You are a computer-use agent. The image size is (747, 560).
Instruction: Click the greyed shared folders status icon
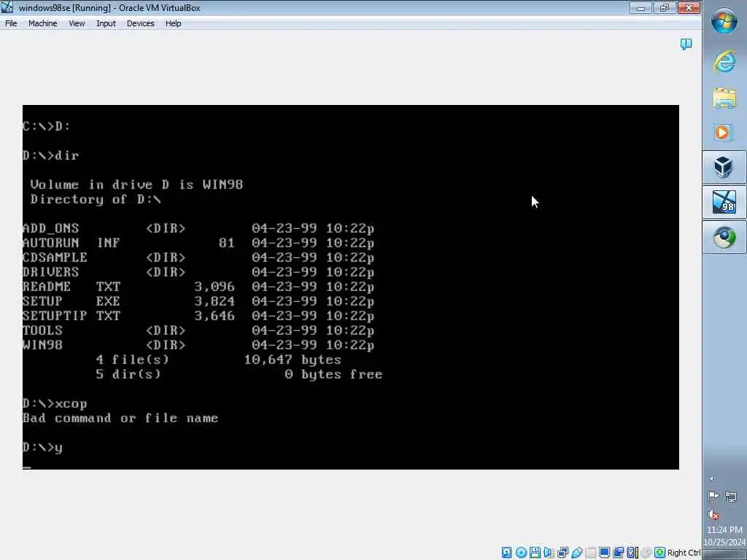[591, 553]
